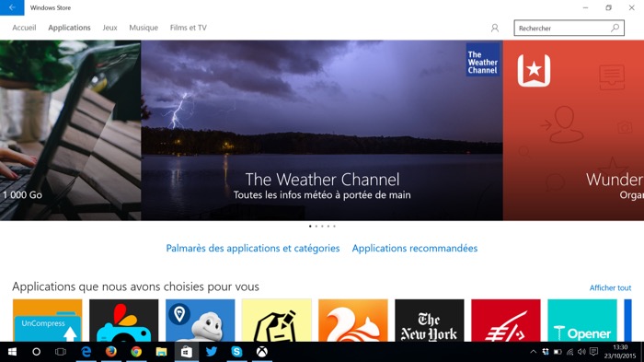Open the Xbox app from taskbar
This screenshot has width=644, height=362.
click(x=262, y=352)
